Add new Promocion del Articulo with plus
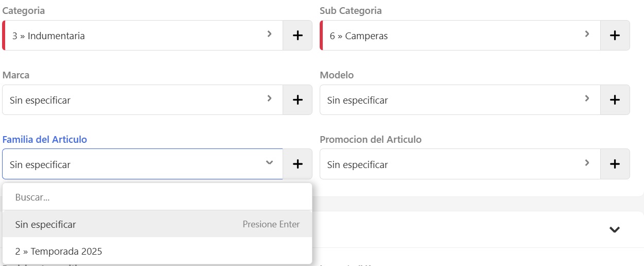Viewport: 644px width, 266px height. point(615,164)
